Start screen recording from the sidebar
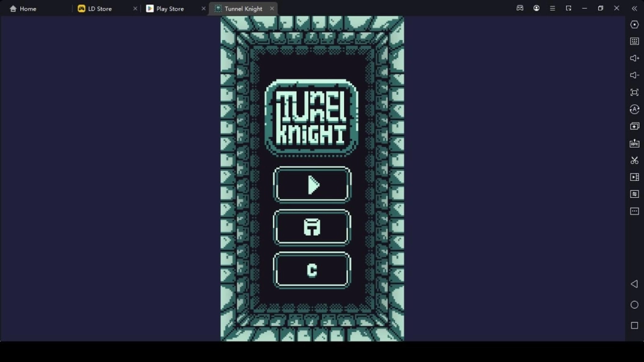The height and width of the screenshot is (362, 644). (x=635, y=177)
